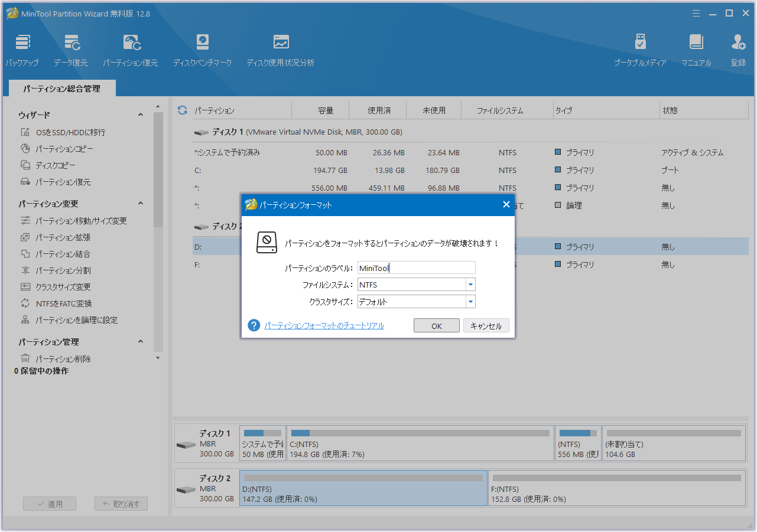Screen dimensions: 757x532
Task: Click the help icon in format dialog
Action: (x=254, y=325)
